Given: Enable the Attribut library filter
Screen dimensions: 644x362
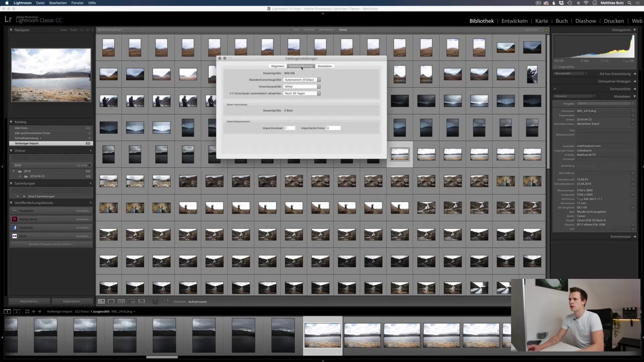Looking at the screenshot, I should coord(309,30).
